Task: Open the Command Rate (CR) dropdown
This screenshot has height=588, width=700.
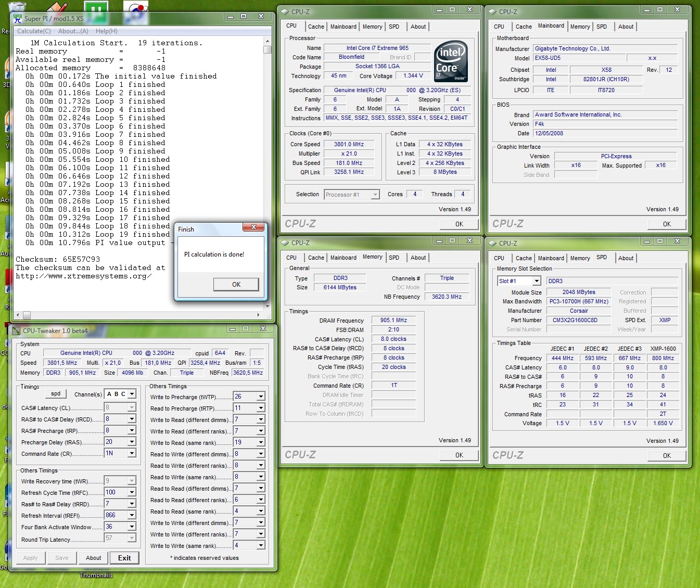Action: pos(132,454)
